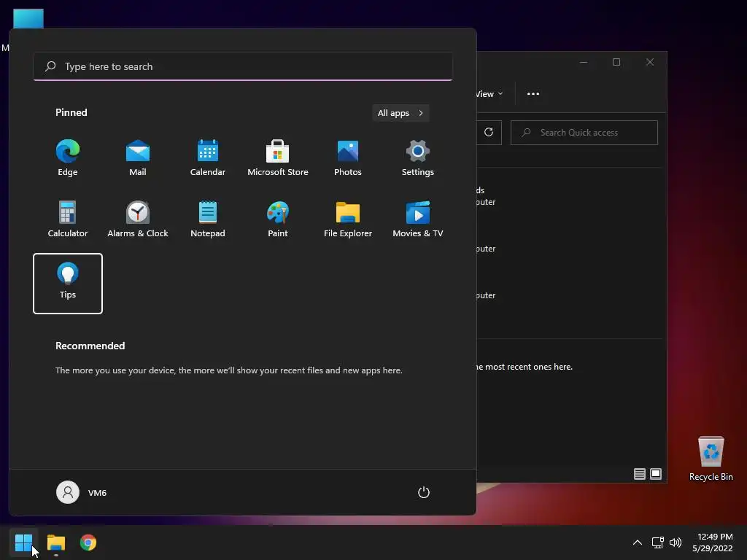Image resolution: width=747 pixels, height=560 pixels.
Task: Click the Search Quick access field
Action: 584,133
